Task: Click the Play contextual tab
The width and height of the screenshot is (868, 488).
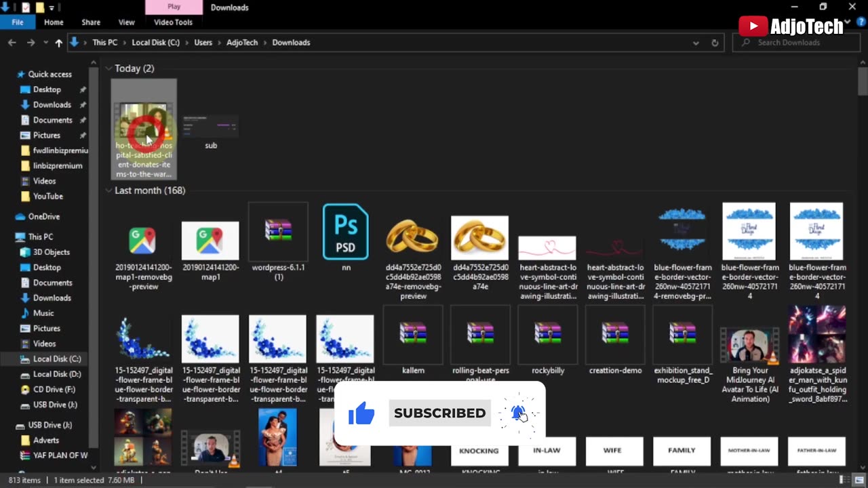Action: pos(174,7)
